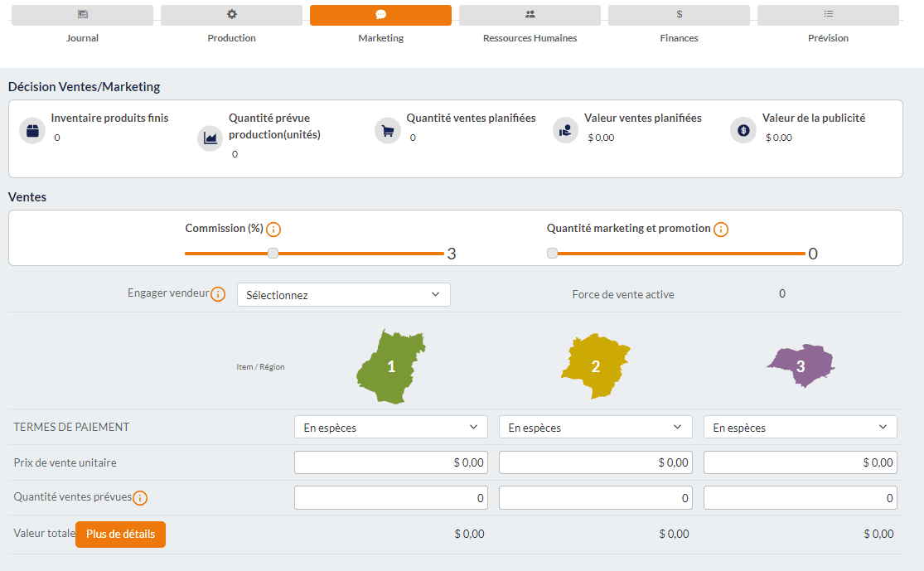Click the Commission percentage slider handle
924x571 pixels.
click(273, 254)
